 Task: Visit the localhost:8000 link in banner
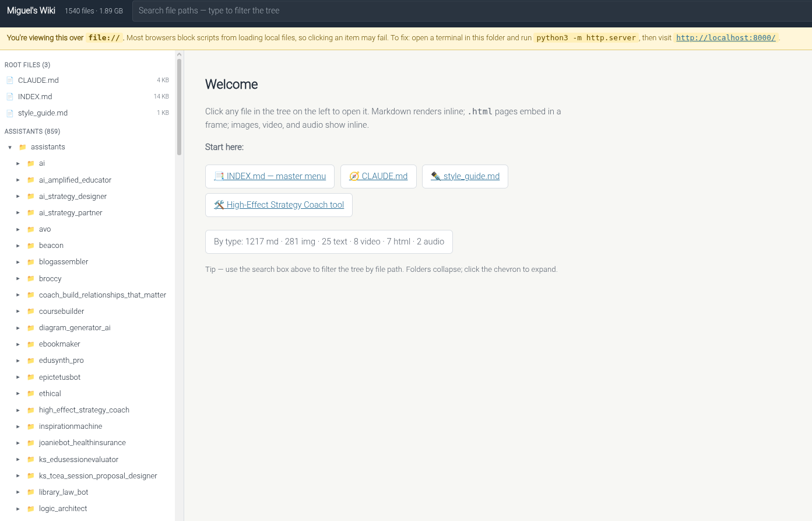coord(726,38)
